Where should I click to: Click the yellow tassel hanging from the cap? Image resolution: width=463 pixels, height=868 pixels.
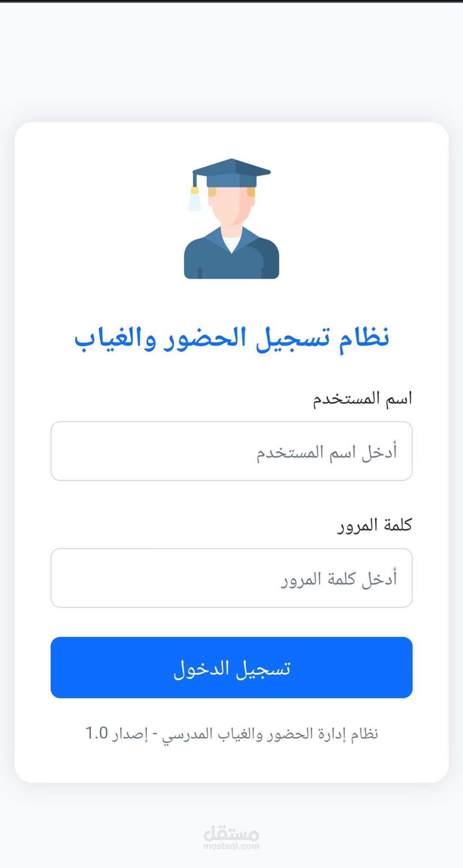point(195,199)
